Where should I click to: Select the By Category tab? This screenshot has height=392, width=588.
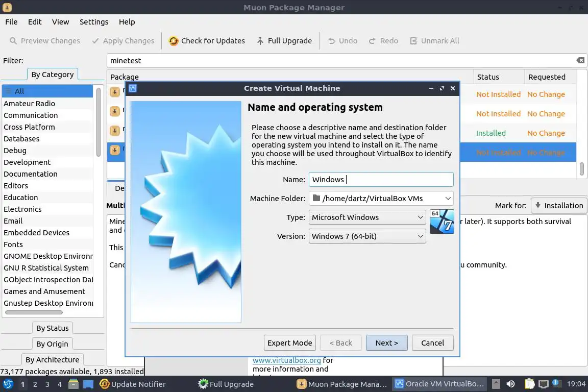pyautogui.click(x=53, y=75)
